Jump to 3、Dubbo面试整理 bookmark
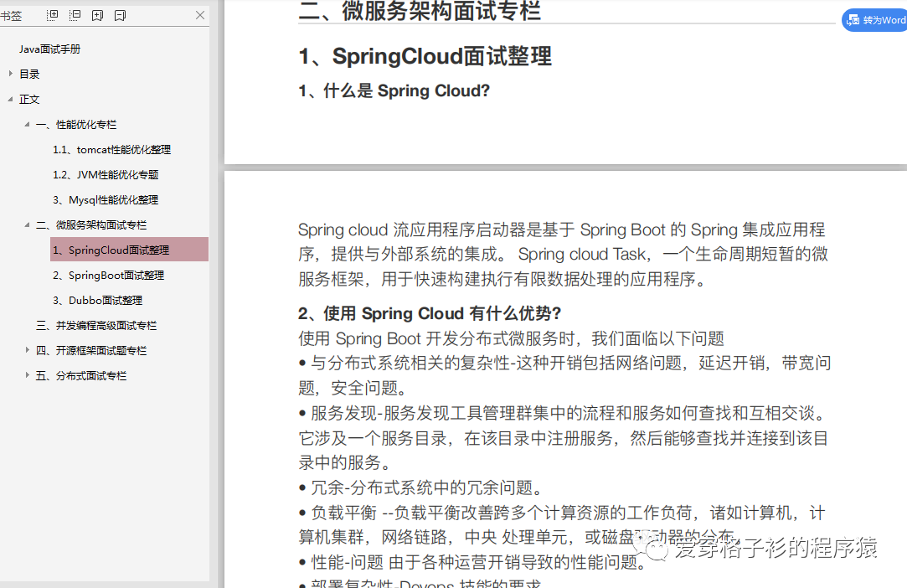Screen dimensions: 907x588 [x=97, y=301]
